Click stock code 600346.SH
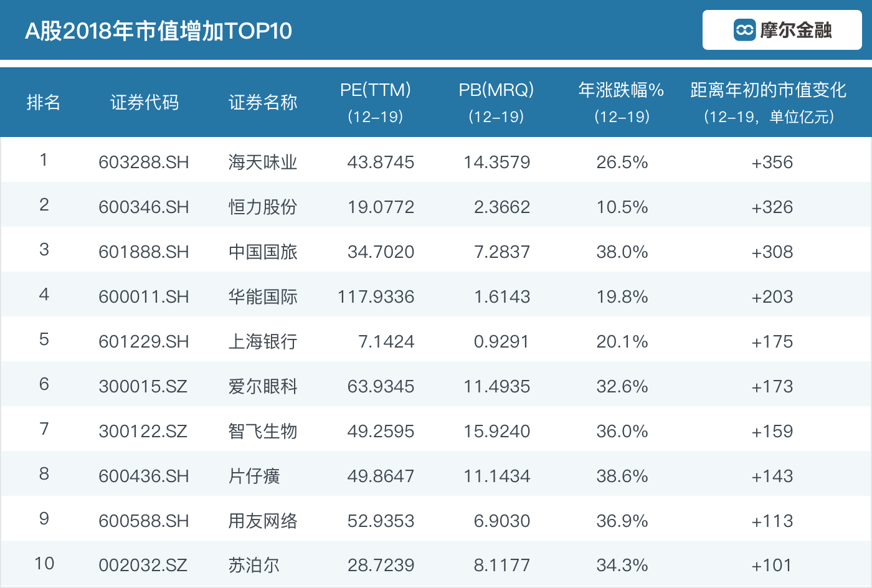This screenshot has height=588, width=872. tap(144, 207)
